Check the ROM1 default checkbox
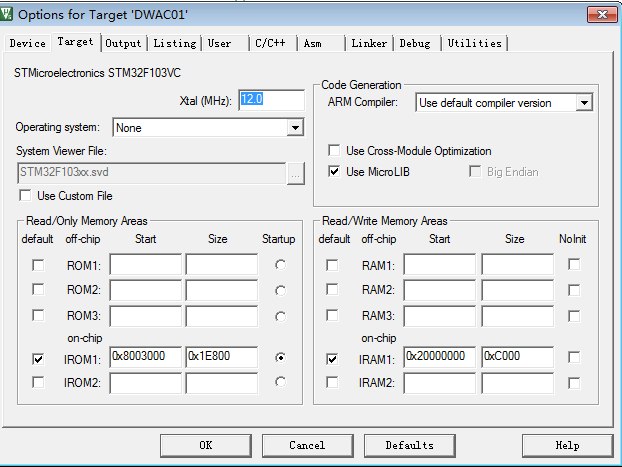The height and width of the screenshot is (467, 622). [38, 265]
